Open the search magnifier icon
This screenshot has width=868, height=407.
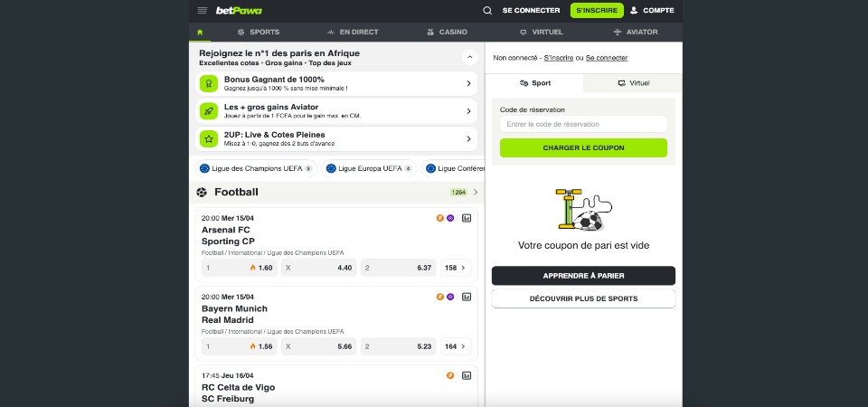(487, 11)
